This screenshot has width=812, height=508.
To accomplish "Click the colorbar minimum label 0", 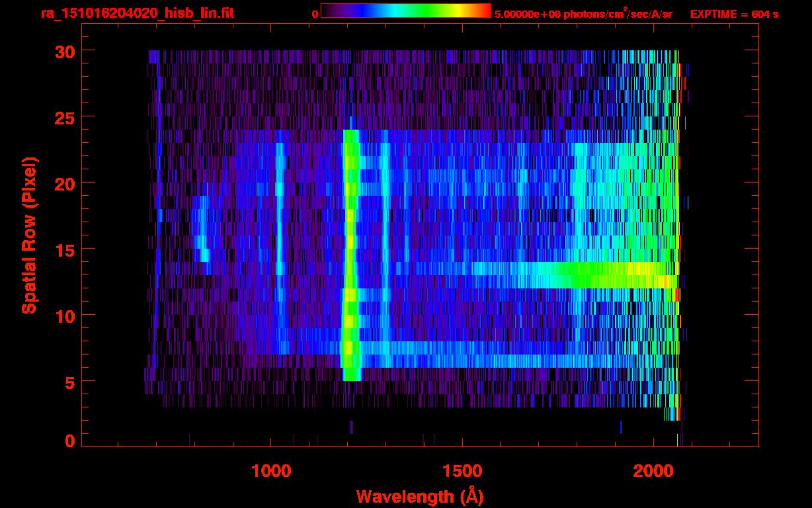I will [315, 14].
